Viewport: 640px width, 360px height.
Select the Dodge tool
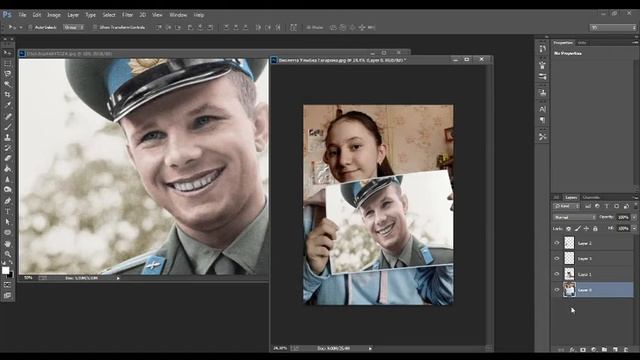tap(7, 190)
